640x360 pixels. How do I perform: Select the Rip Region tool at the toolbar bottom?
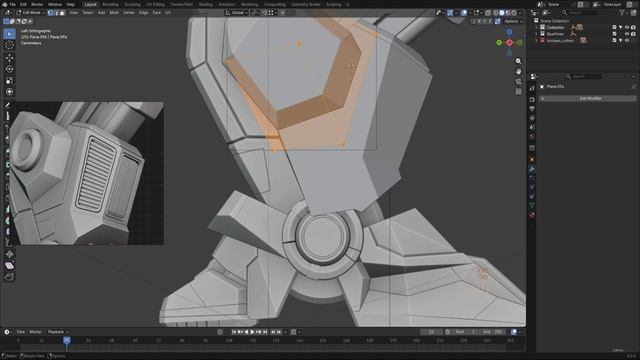[x=9, y=277]
